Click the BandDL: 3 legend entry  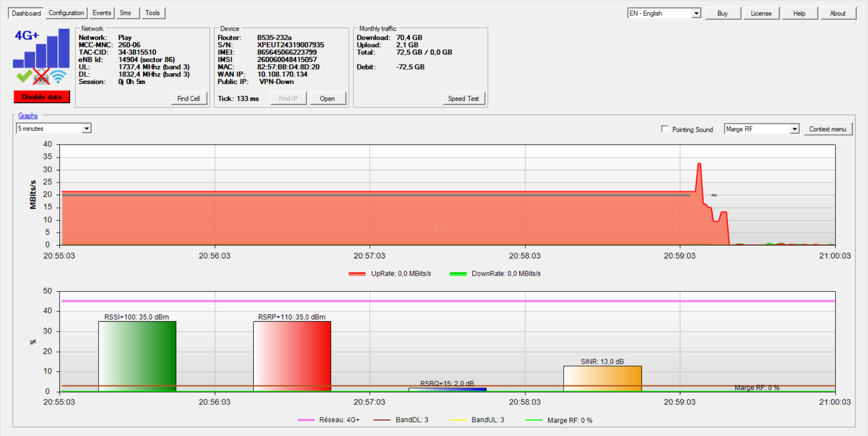401,420
